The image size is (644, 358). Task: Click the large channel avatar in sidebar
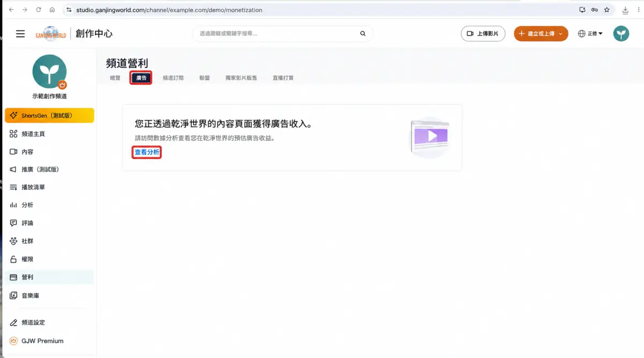tap(49, 71)
